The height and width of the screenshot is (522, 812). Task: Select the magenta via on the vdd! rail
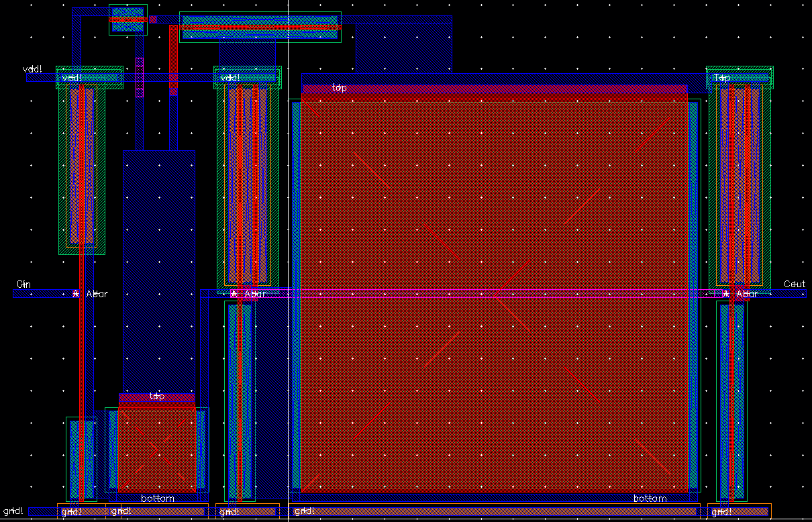[x=140, y=77]
